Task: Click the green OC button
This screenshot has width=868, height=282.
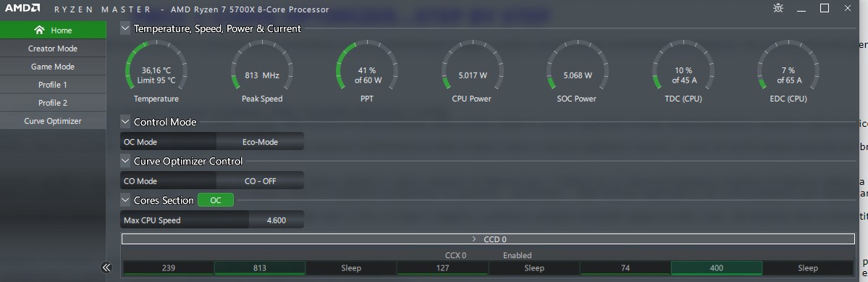Action: click(x=215, y=200)
